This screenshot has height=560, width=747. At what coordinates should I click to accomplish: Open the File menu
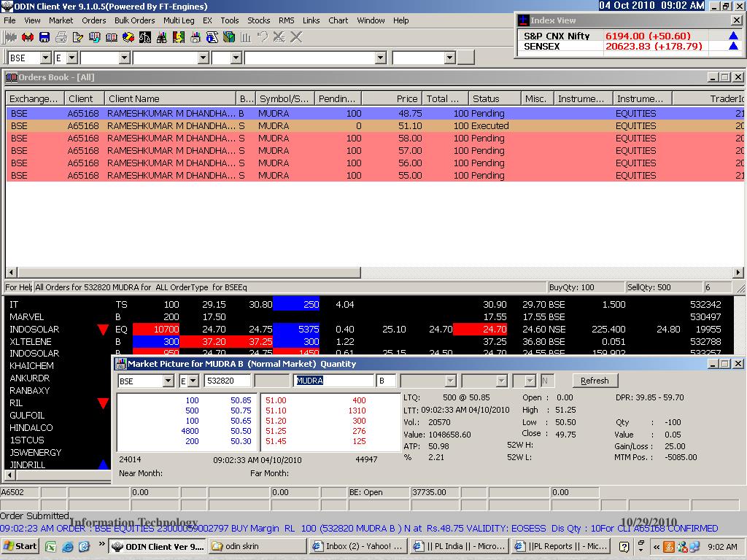coord(9,20)
